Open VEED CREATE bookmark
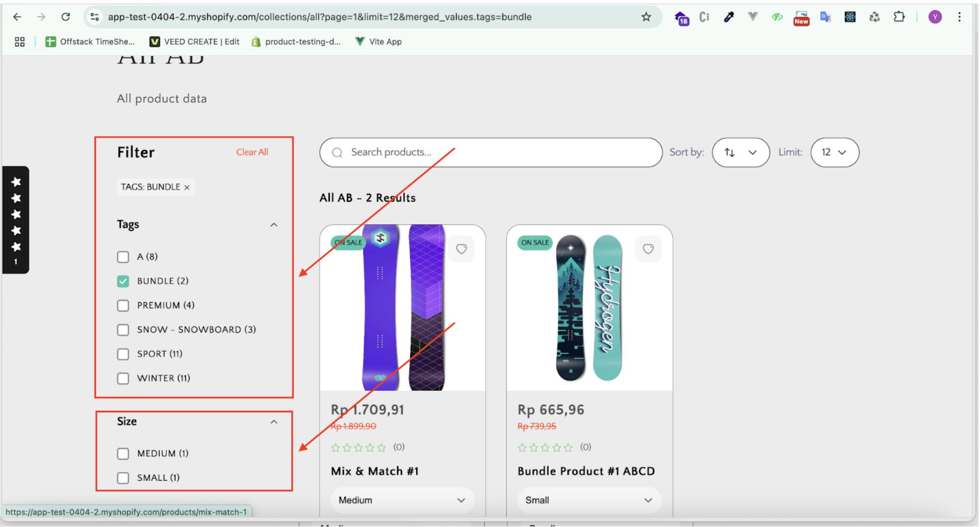980x527 pixels. [195, 42]
